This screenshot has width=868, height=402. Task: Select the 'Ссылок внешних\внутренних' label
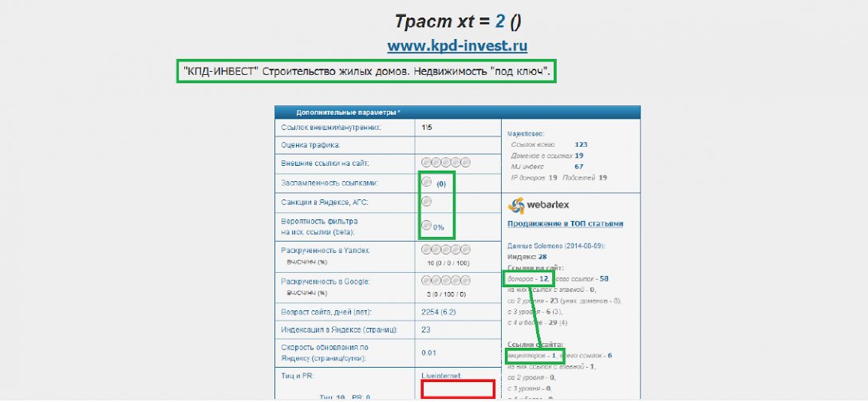pyautogui.click(x=332, y=128)
